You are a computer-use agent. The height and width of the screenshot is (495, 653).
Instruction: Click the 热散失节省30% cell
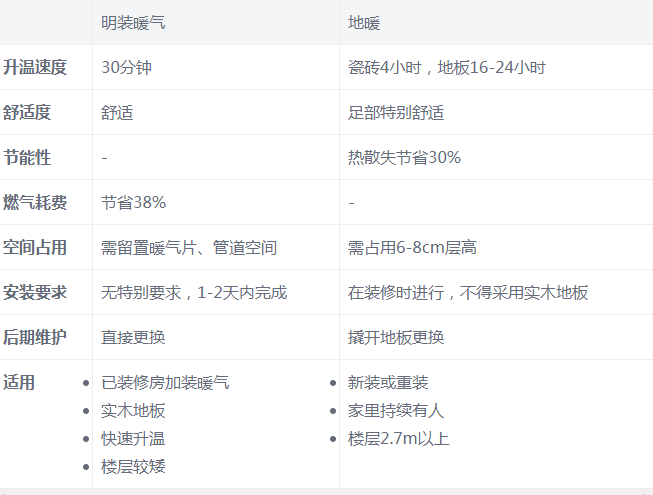point(404,157)
